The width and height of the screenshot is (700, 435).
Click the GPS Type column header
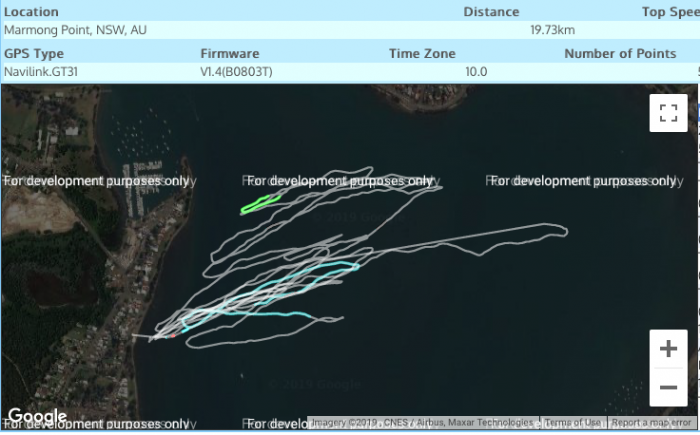tap(34, 53)
